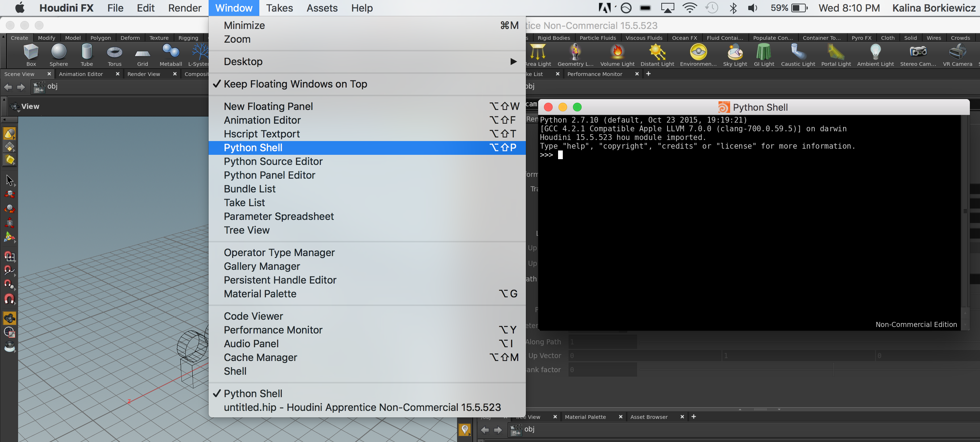Viewport: 980px width, 442px height.
Task: Select the VR Camera shelf tool
Action: click(957, 52)
